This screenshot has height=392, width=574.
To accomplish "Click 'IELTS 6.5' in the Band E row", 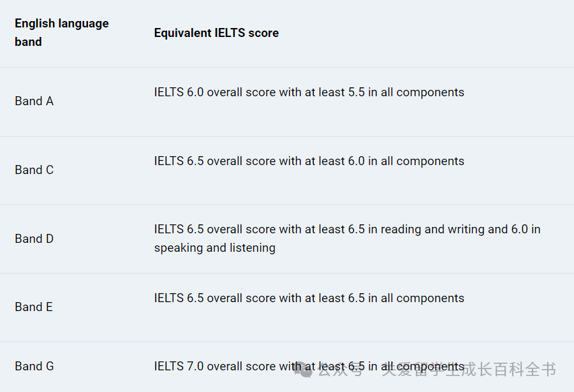I will [x=179, y=298].
